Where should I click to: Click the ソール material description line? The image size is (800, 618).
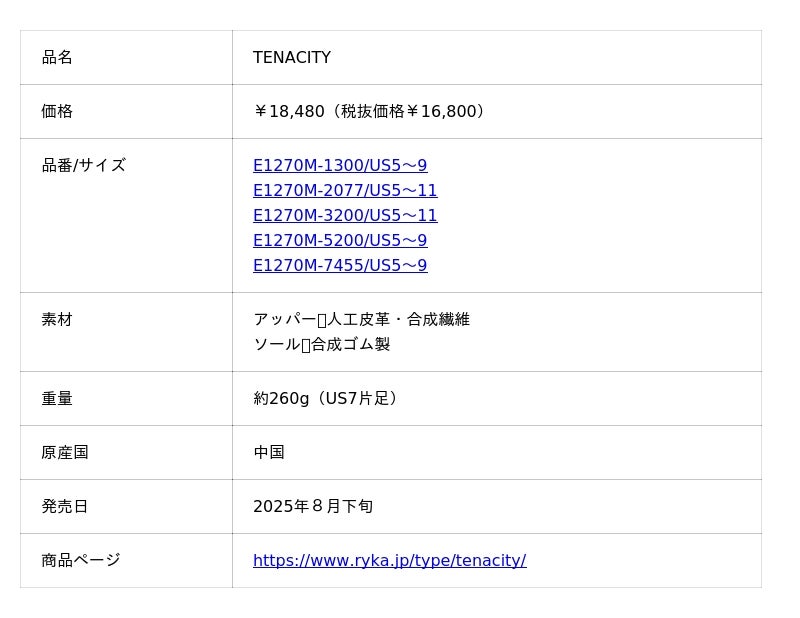(x=321, y=345)
